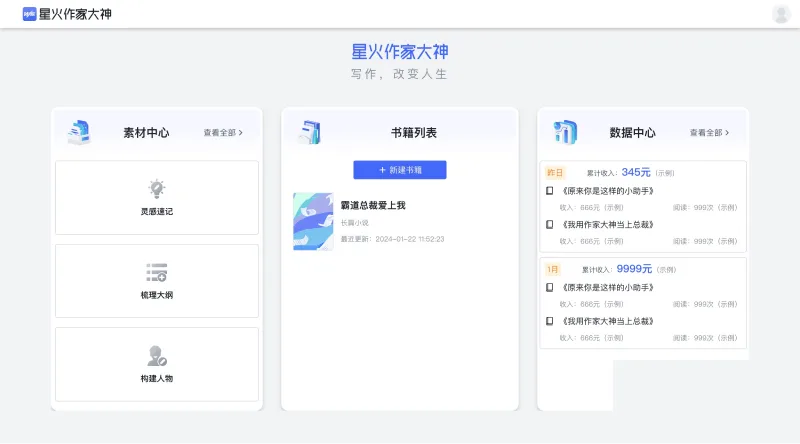This screenshot has height=444, width=800.
Task: Click the 345元 cumulative income value
Action: [636, 172]
